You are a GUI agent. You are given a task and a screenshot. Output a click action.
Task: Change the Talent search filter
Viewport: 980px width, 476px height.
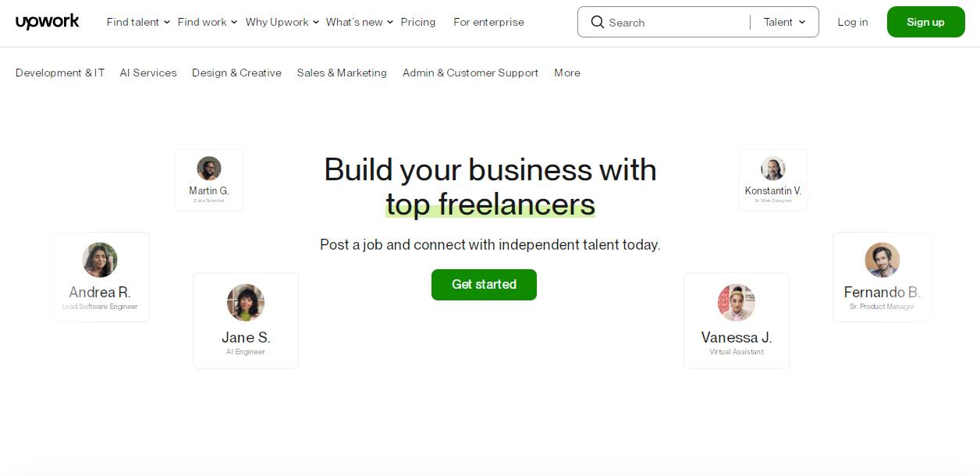click(x=783, y=22)
